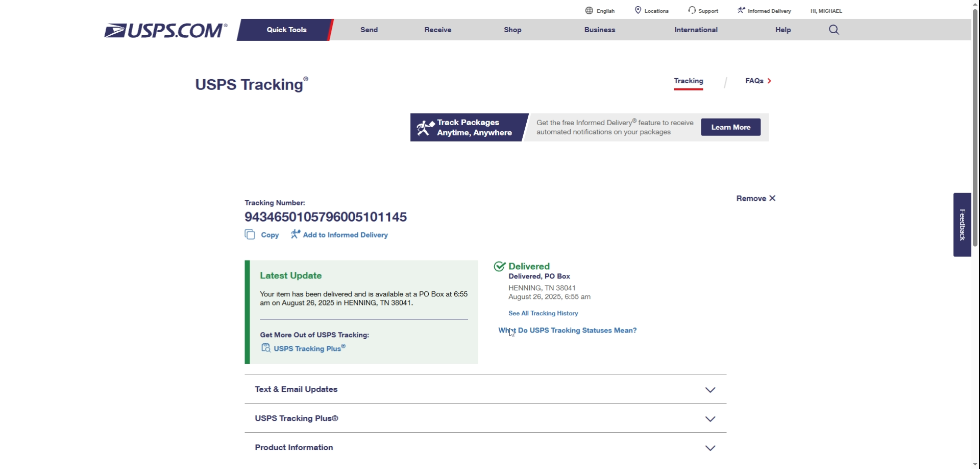980x469 pixels.
Task: Click Add to Informed Delivery link
Action: point(345,235)
